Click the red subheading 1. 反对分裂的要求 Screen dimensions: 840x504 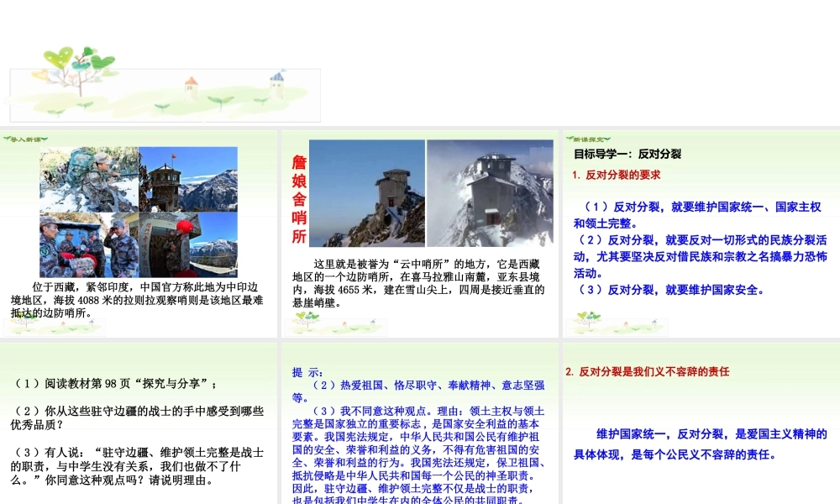point(617,176)
